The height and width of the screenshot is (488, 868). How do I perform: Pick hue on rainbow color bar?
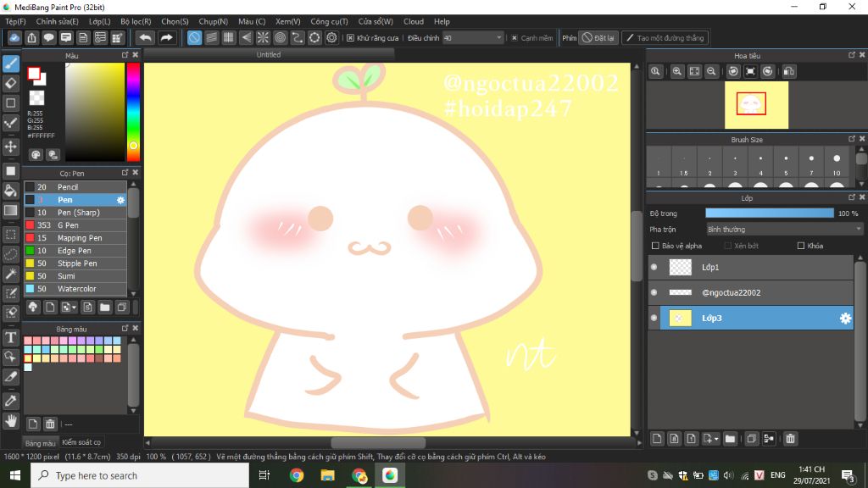[133, 113]
